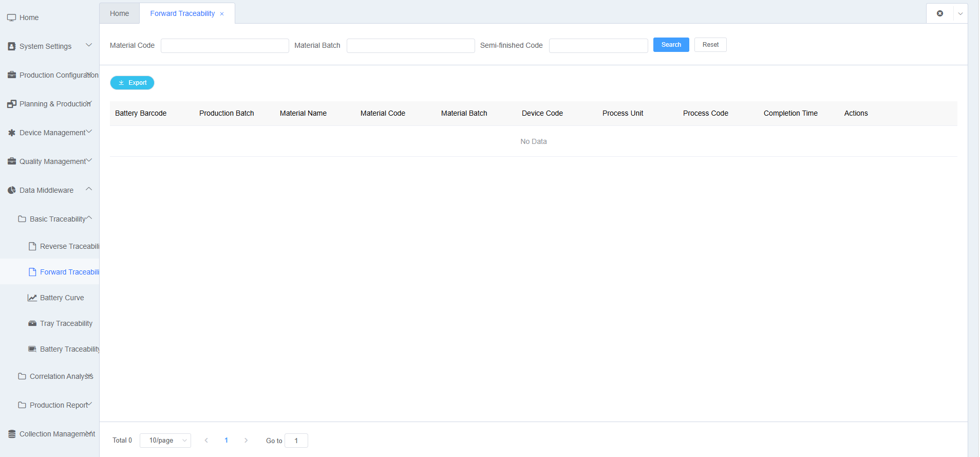Click the Completion Time column header
Image resolution: width=980 pixels, height=457 pixels.
coord(790,113)
